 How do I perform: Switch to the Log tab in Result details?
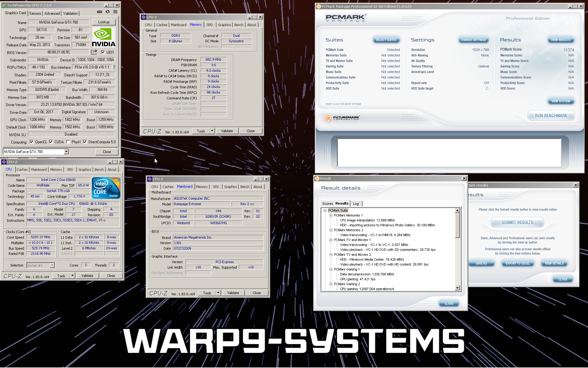(x=356, y=204)
